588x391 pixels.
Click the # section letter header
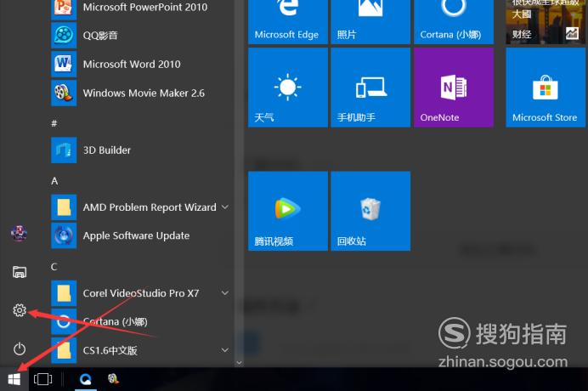[x=54, y=123]
